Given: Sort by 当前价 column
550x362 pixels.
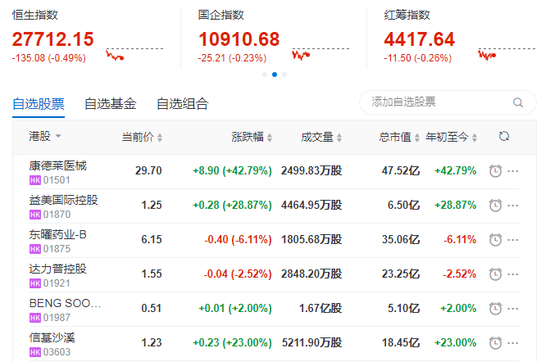Looking at the screenshot, I should [x=142, y=137].
